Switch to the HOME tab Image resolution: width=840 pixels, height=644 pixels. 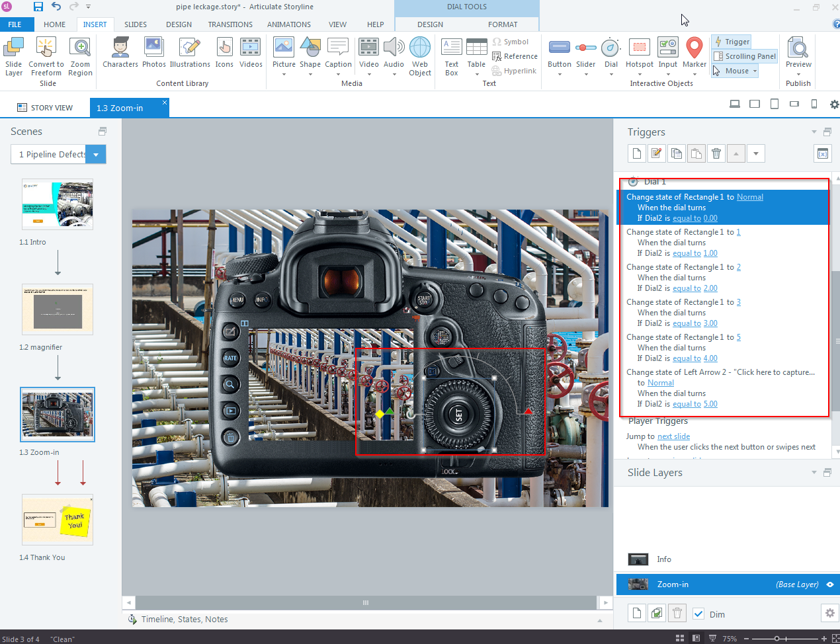pos(55,24)
